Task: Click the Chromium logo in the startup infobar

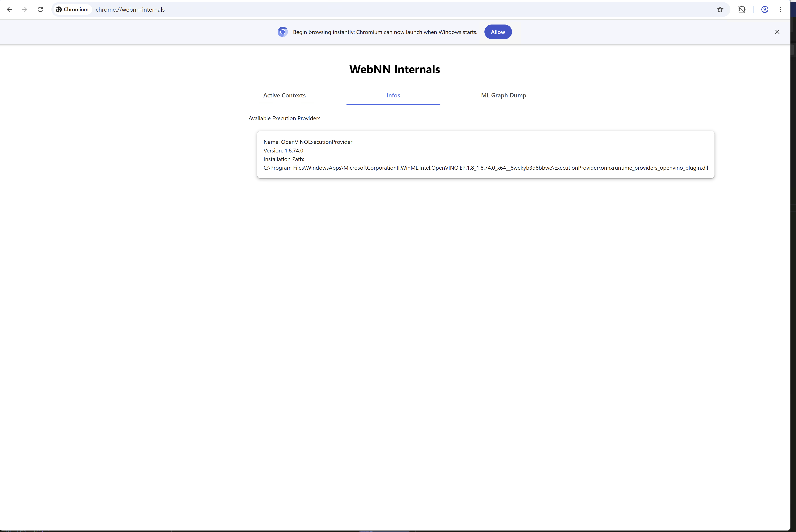Action: pyautogui.click(x=283, y=32)
